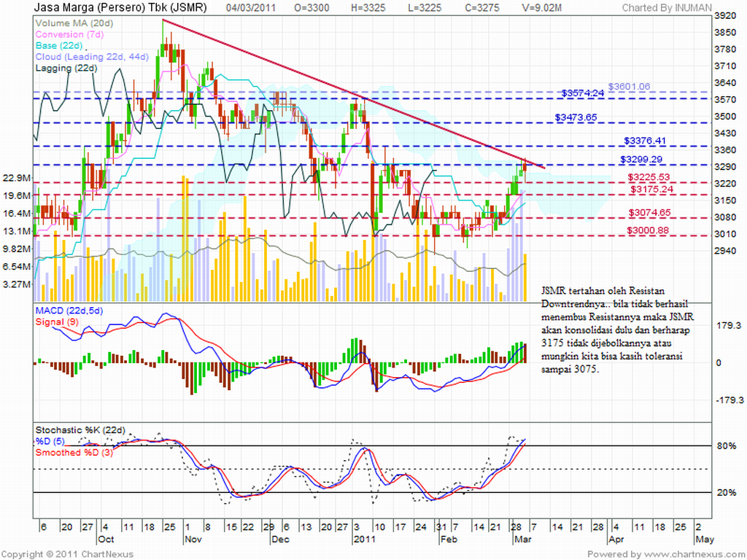747x560 pixels.
Task: Click the $3601.06 resistance level label
Action: click(629, 86)
